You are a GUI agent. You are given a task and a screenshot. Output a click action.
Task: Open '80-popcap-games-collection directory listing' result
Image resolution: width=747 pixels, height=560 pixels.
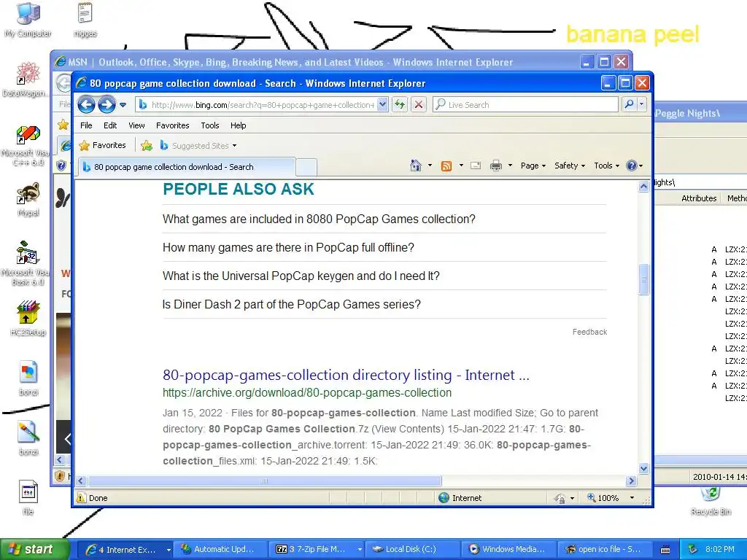click(x=346, y=376)
